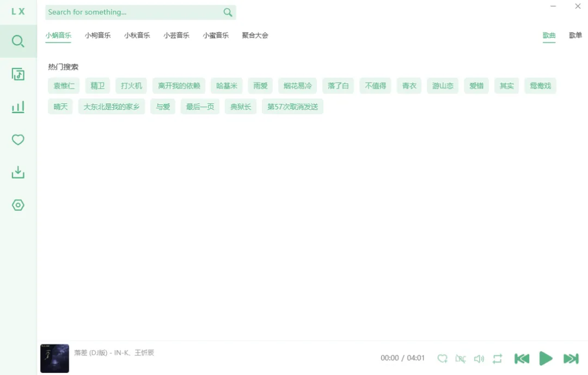Search the hot tag 雨爱
Image resolution: width=588 pixels, height=375 pixels.
click(260, 86)
